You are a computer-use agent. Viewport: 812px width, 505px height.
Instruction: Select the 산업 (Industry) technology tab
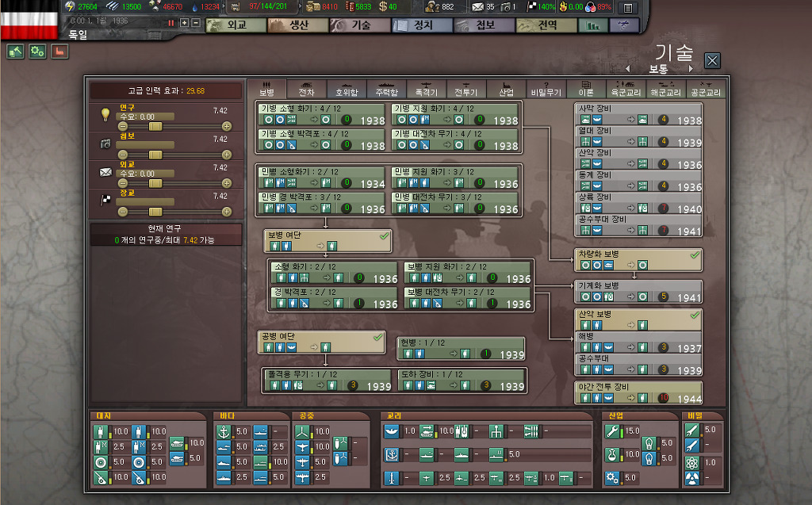(506, 89)
